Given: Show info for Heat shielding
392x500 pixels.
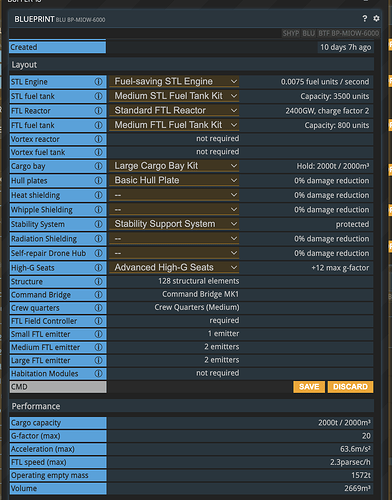Looking at the screenshot, I should click(98, 195).
